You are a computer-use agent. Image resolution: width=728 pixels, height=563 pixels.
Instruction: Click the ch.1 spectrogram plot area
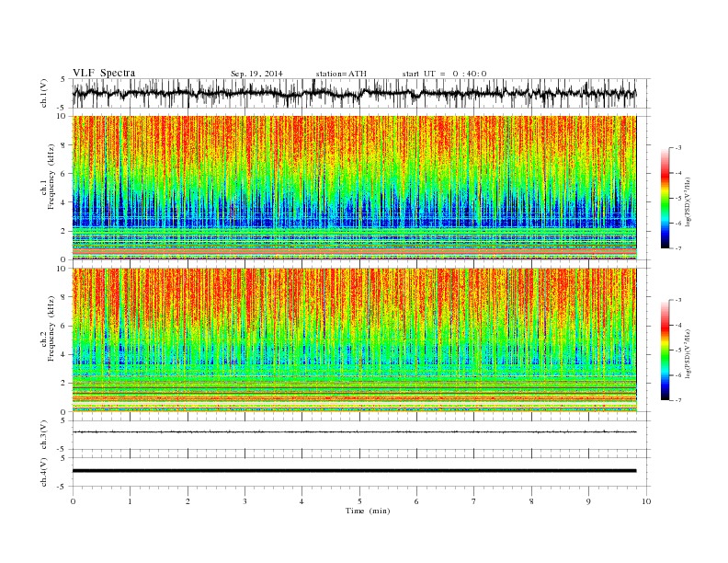pyautogui.click(x=354, y=188)
